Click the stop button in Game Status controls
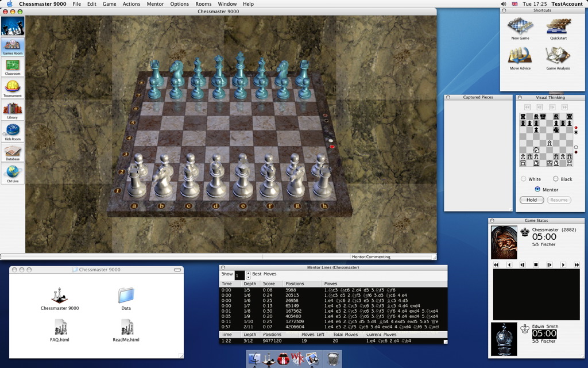The height and width of the screenshot is (368, 588). pyautogui.click(x=536, y=264)
